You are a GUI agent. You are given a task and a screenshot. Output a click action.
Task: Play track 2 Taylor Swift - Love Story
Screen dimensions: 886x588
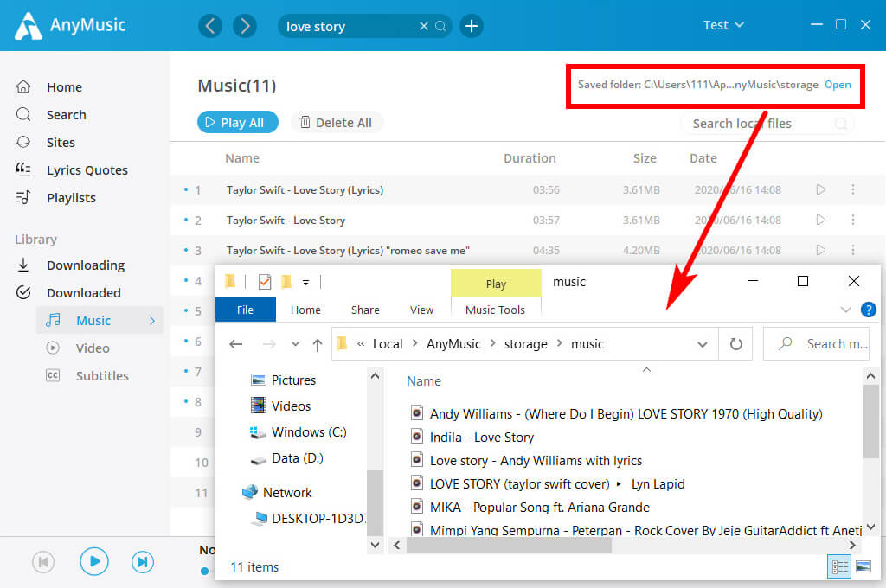tap(821, 220)
